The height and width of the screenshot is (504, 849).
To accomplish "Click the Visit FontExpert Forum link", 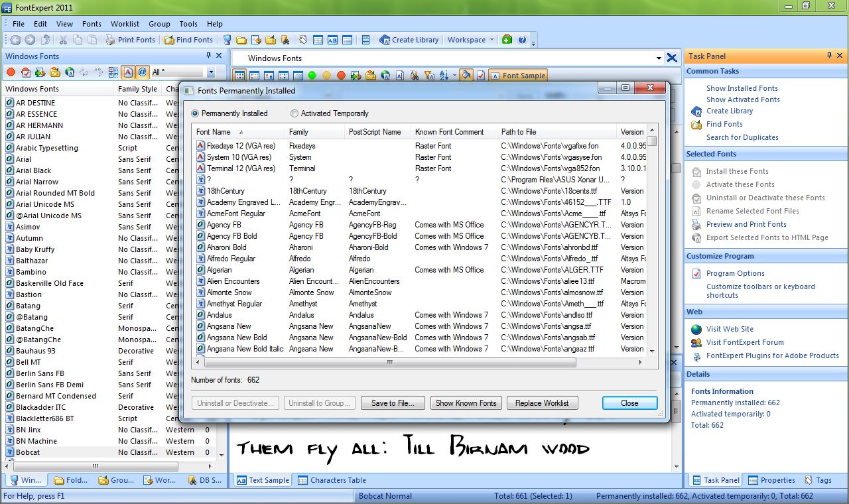I will (745, 342).
